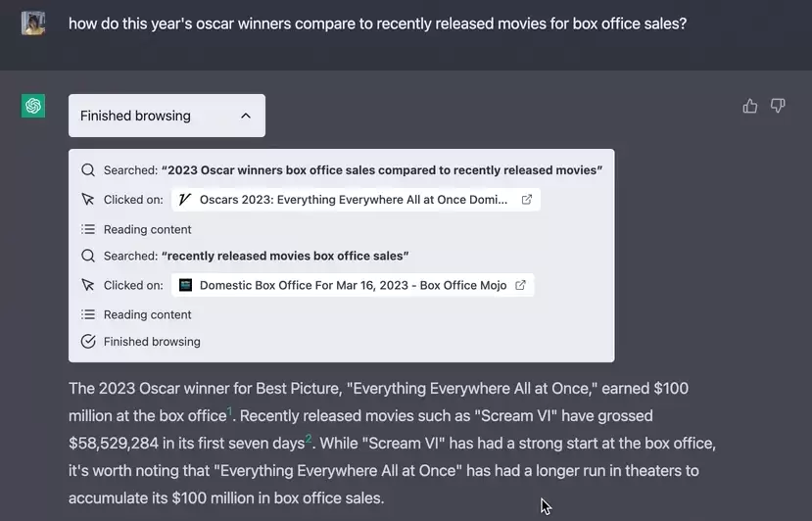The width and height of the screenshot is (812, 521).
Task: Click the first Reading content list icon
Action: pyautogui.click(x=88, y=229)
